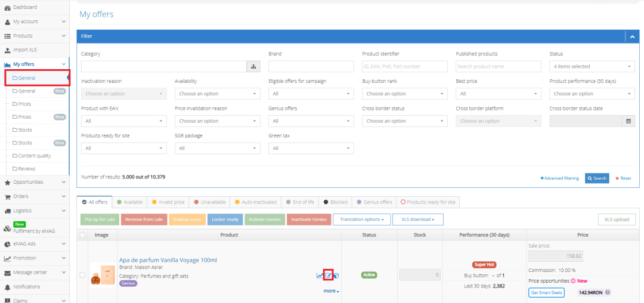Open the Genius offers dropdown

click(x=311, y=121)
